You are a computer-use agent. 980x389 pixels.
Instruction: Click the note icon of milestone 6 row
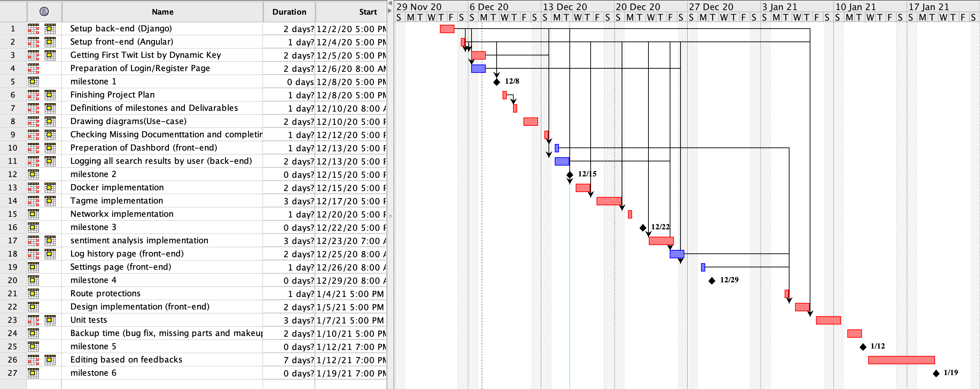click(33, 373)
